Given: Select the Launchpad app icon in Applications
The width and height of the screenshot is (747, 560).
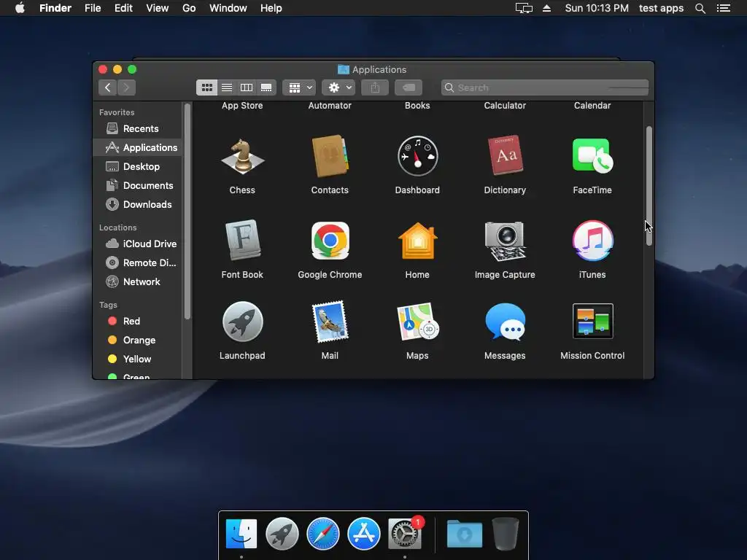Looking at the screenshot, I should [x=242, y=322].
